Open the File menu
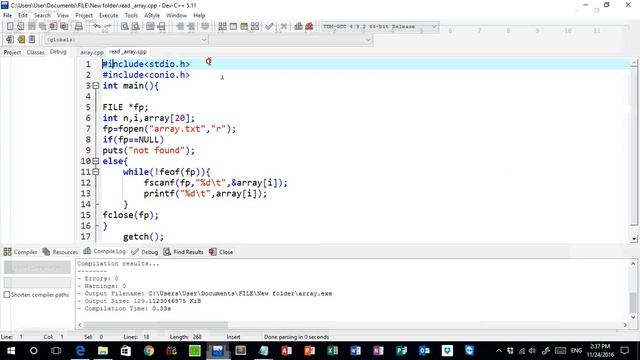 (x=7, y=16)
